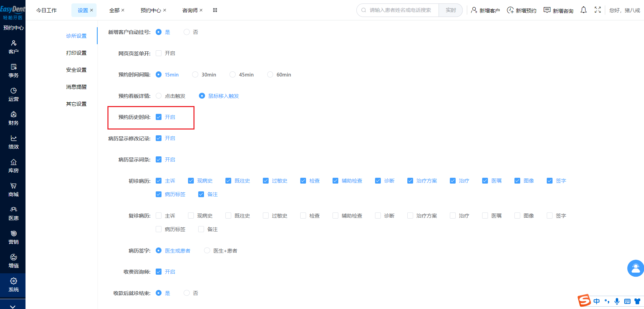Image resolution: width=644 pixels, height=309 pixels.
Task: Check 病历标签 in 复诊病历
Action: click(159, 229)
